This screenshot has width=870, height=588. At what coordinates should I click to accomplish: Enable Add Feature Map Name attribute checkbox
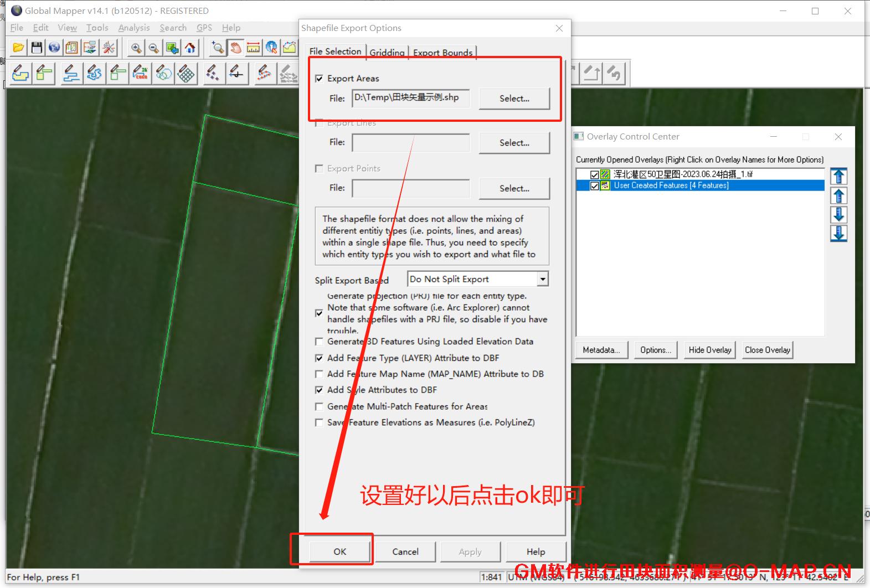click(319, 374)
